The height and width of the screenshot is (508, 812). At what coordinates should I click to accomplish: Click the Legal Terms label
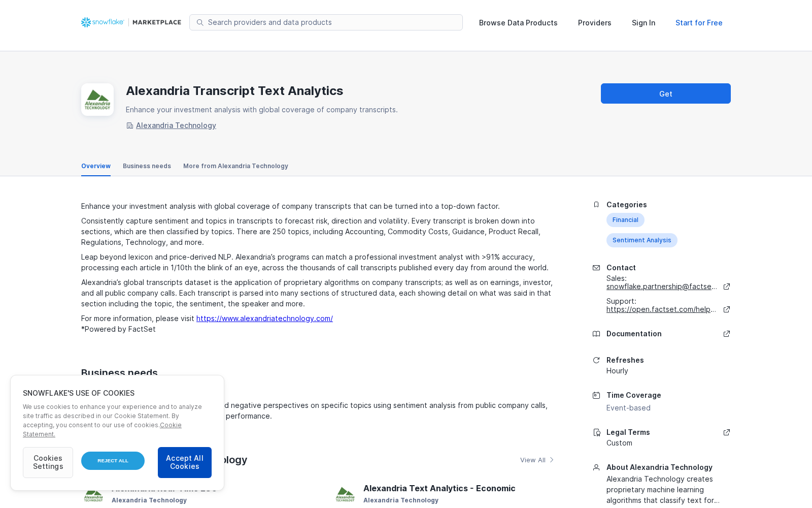tap(628, 432)
